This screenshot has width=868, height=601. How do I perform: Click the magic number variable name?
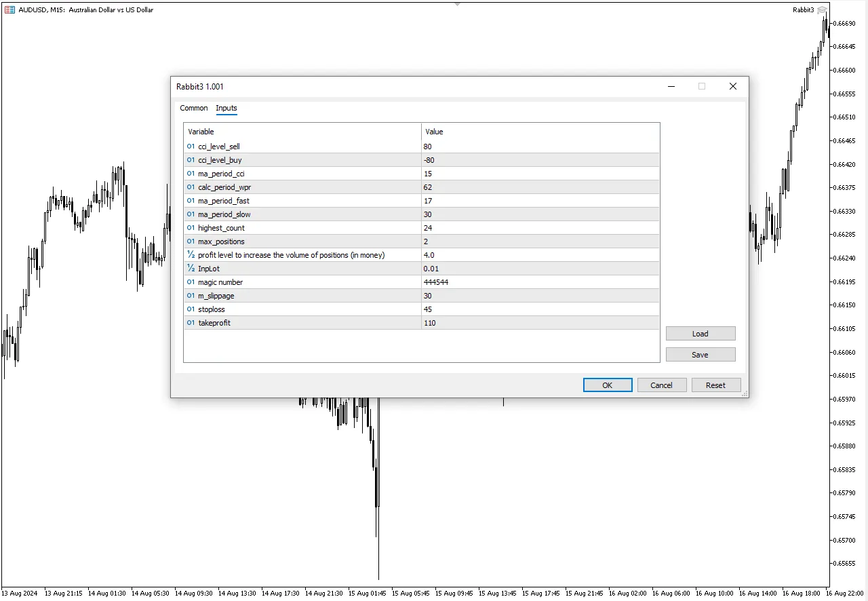pos(220,282)
